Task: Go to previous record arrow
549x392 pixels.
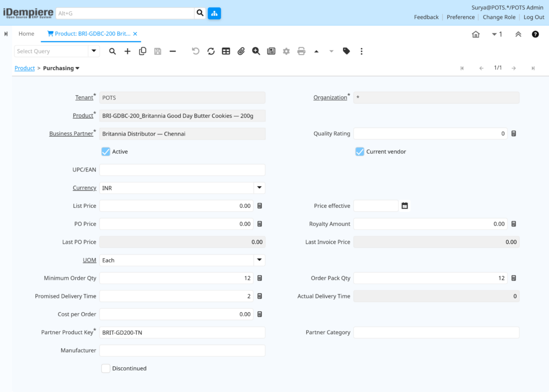Action: click(481, 68)
